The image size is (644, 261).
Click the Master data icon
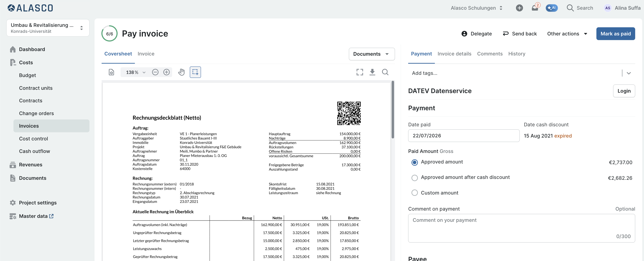[x=13, y=216]
